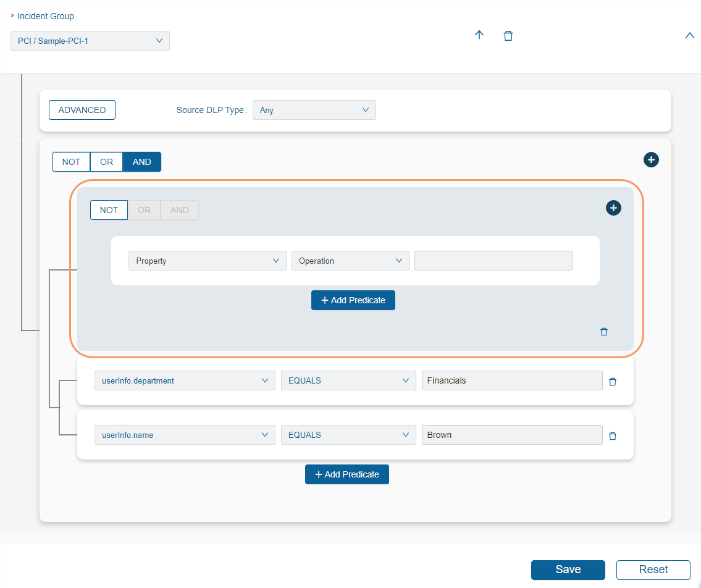701x588 pixels.
Task: Delete the userInfo.department predicate row
Action: (613, 381)
